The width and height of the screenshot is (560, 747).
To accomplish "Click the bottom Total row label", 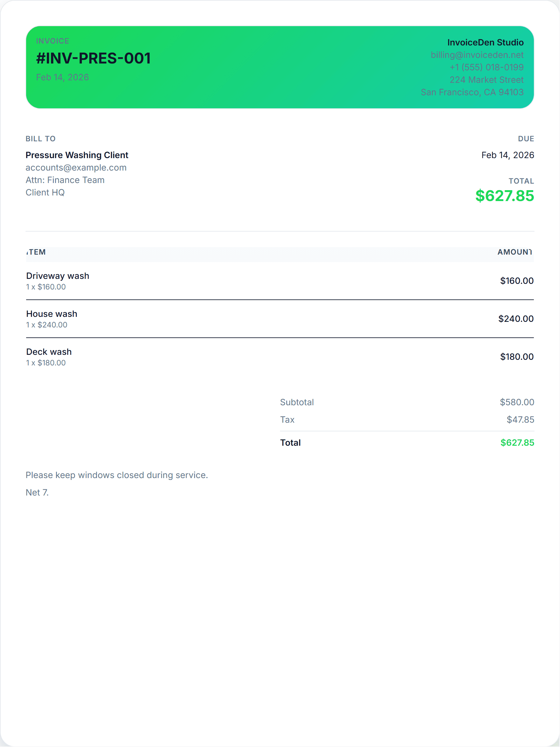I will [290, 443].
